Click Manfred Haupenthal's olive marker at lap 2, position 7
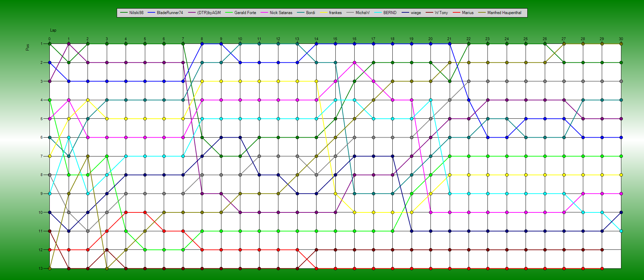 [x=88, y=156]
